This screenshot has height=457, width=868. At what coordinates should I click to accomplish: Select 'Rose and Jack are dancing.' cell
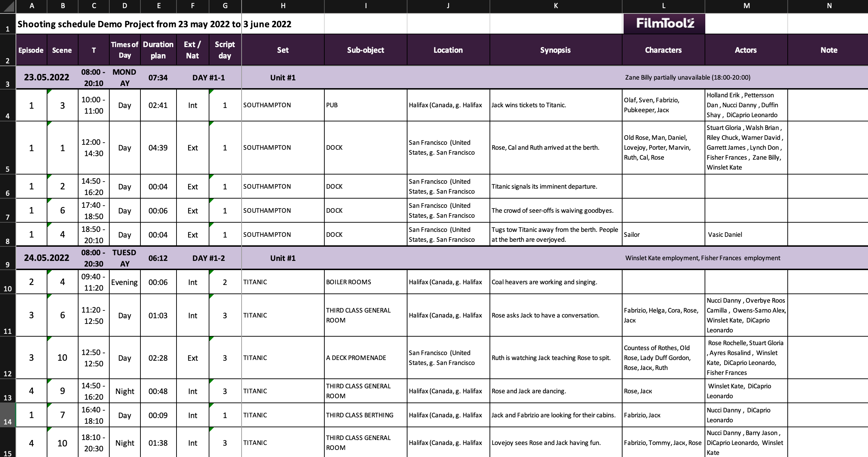coord(556,391)
